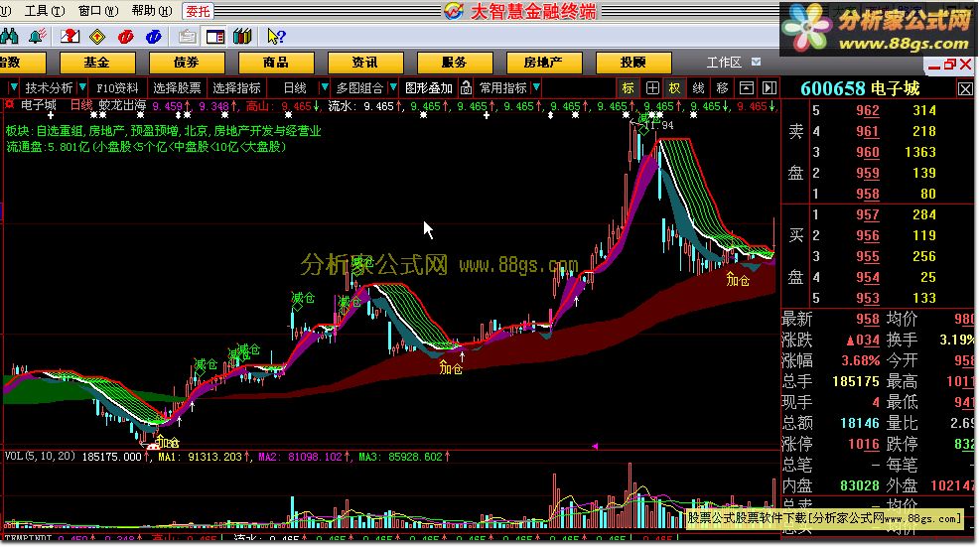
Task: Click the 蛟龙出海 indicator name
Action: [122, 105]
